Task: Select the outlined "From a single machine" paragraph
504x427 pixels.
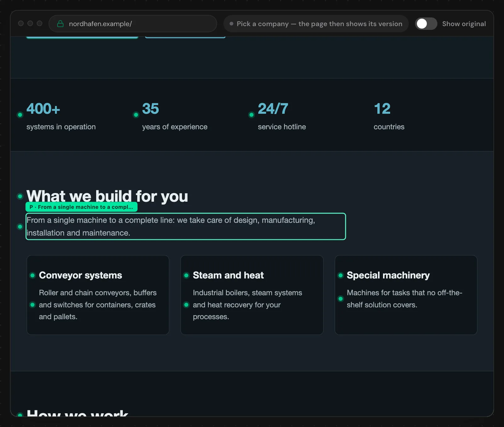Action: pos(186,227)
